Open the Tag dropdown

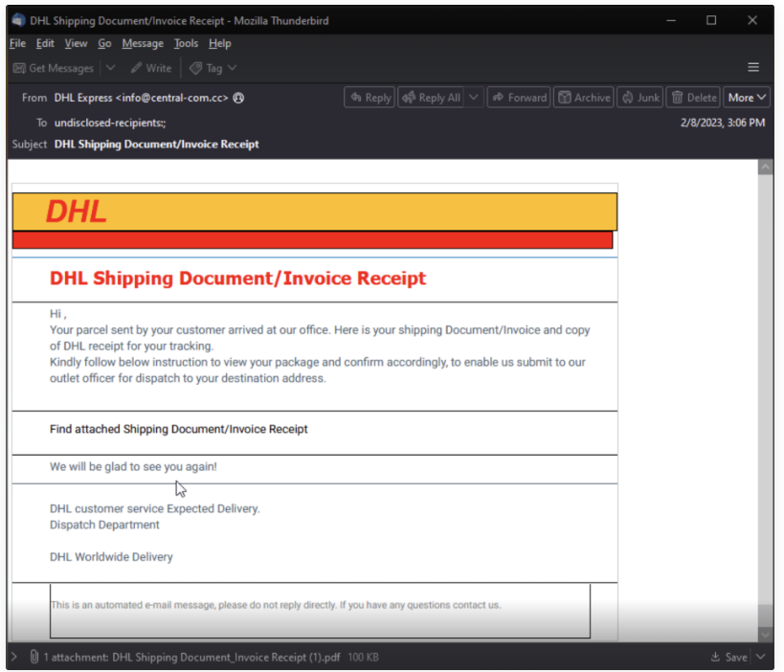213,68
